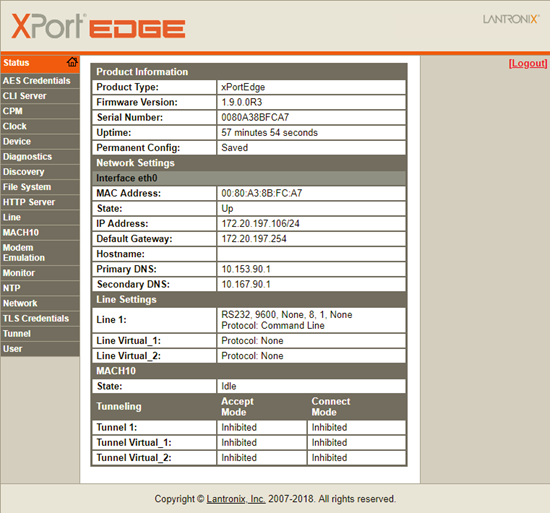This screenshot has height=513, width=550.
Task: Click the Logout link
Action: click(528, 63)
